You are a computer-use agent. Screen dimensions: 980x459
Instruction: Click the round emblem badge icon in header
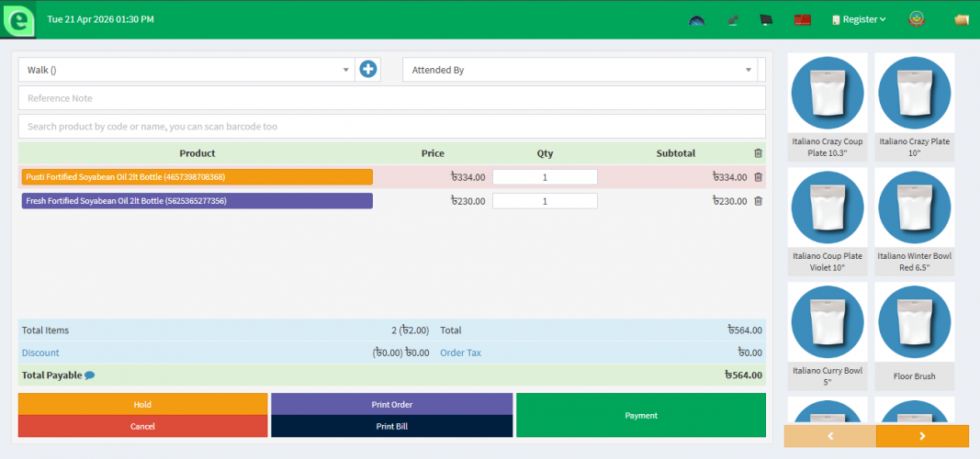pos(917,19)
